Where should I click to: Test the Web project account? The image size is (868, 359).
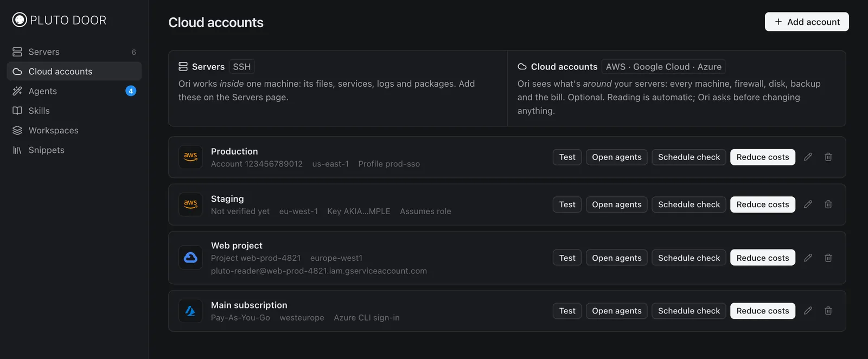coord(567,258)
